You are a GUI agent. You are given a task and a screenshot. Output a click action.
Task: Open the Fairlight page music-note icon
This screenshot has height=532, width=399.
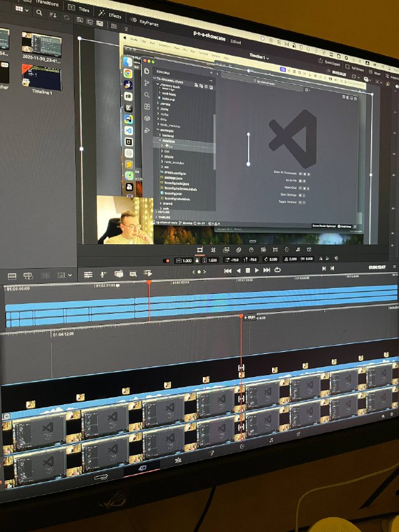point(271,440)
